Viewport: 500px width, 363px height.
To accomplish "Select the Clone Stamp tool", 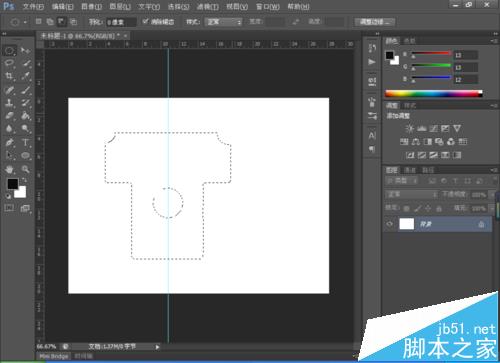I will (x=9, y=103).
